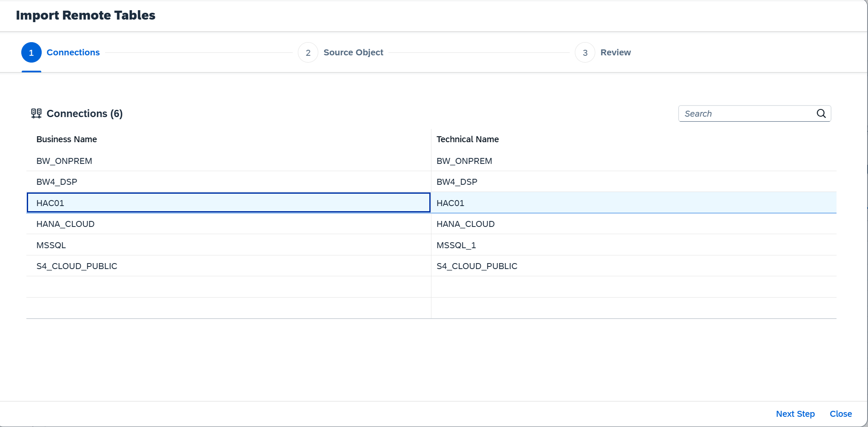
Task: Select BW4_DSP in Business Name column
Action: click(228, 182)
